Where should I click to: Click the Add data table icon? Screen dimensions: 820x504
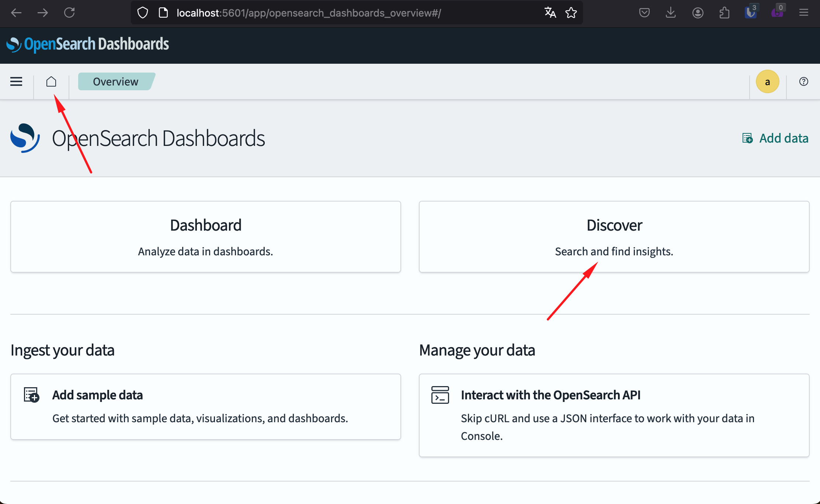pyautogui.click(x=747, y=138)
